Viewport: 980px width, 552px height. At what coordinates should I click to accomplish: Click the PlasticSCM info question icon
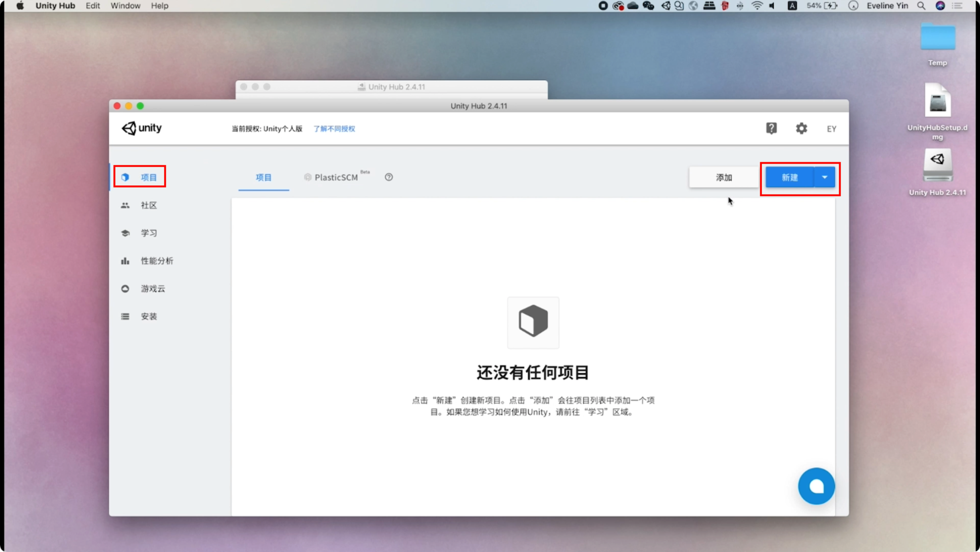[388, 177]
